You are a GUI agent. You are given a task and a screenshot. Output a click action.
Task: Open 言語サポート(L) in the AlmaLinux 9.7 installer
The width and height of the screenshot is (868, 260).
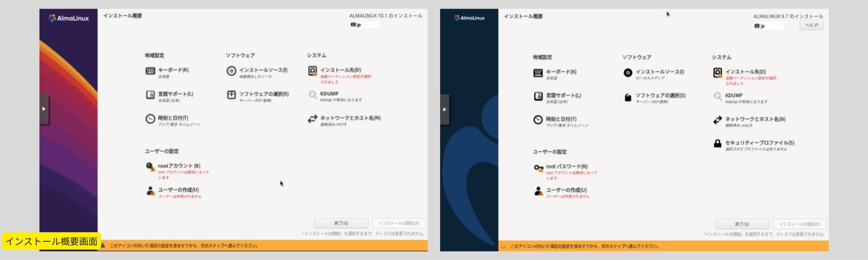(557, 97)
